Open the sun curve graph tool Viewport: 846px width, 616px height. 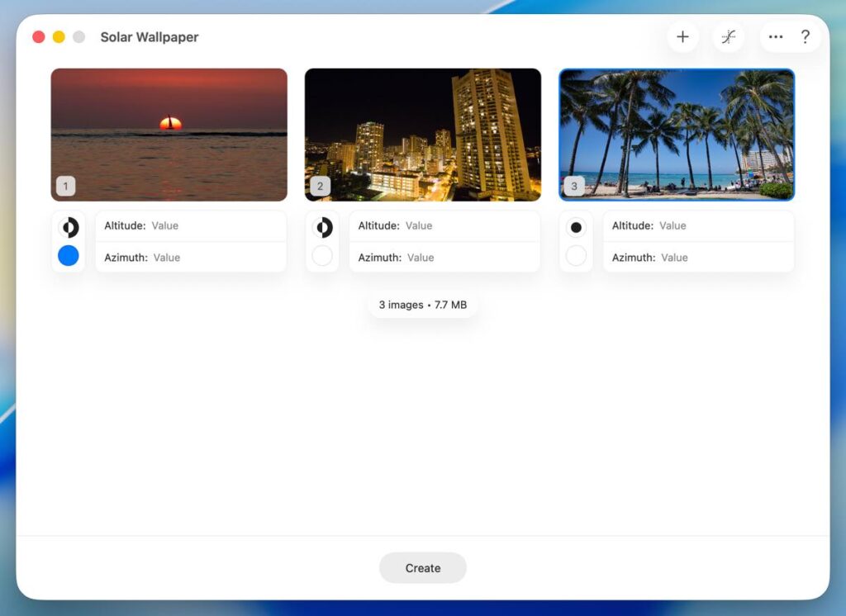728,37
